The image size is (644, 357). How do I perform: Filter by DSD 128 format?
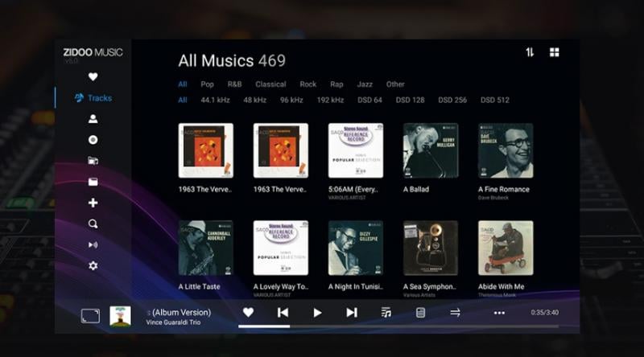pyautogui.click(x=410, y=101)
